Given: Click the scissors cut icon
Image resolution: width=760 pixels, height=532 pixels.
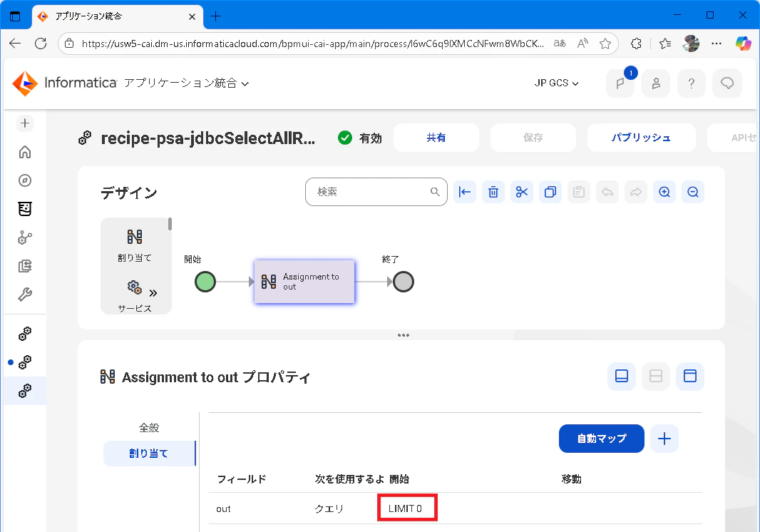Looking at the screenshot, I should click(522, 192).
